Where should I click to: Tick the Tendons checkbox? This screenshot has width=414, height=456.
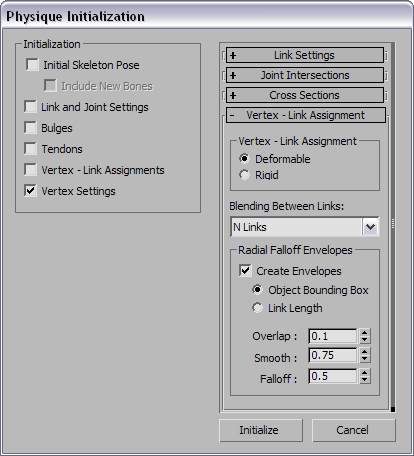30,149
